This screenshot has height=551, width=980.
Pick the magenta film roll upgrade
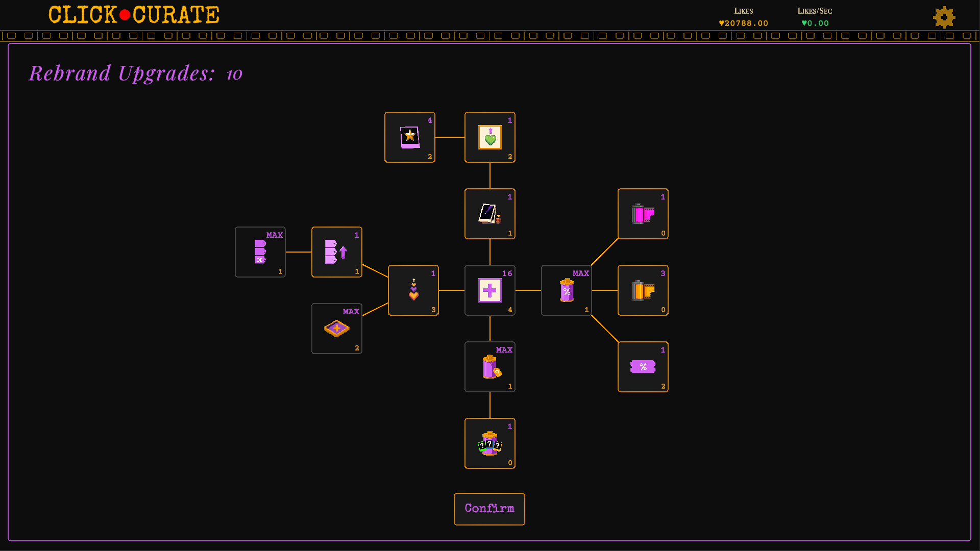(x=643, y=214)
